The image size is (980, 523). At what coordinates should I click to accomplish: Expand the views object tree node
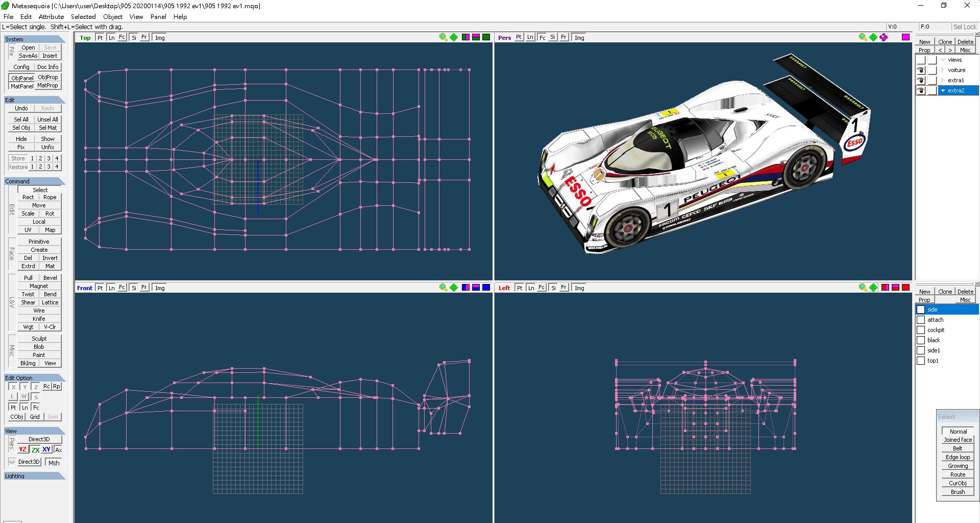coord(943,60)
